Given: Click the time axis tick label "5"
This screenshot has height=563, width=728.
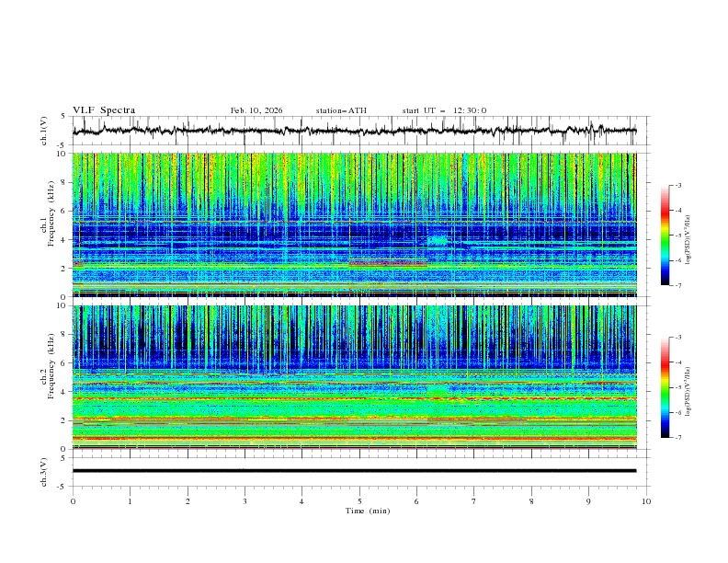Looking at the screenshot, I should pos(359,501).
